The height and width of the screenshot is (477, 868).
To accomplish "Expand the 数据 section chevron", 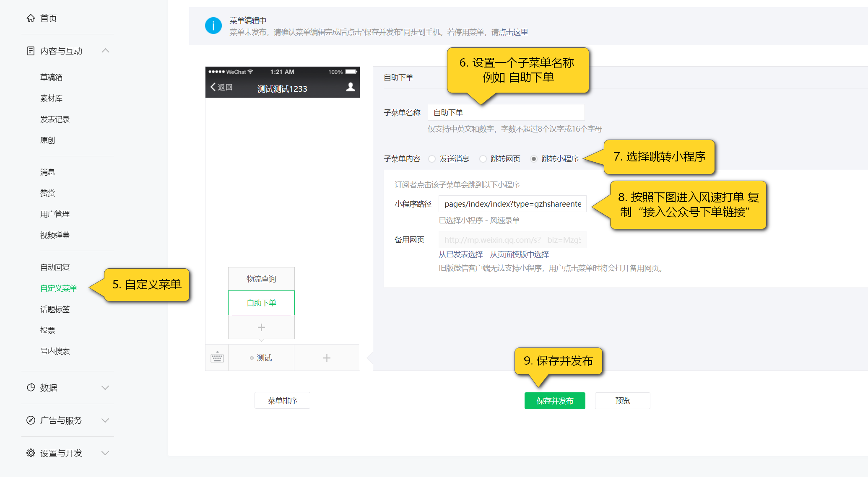I will coord(105,388).
